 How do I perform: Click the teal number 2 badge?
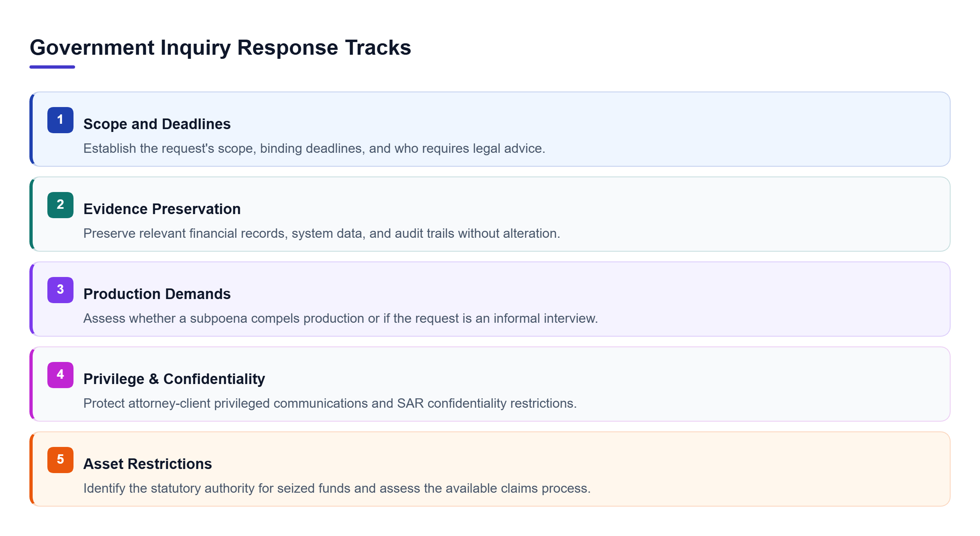click(60, 205)
